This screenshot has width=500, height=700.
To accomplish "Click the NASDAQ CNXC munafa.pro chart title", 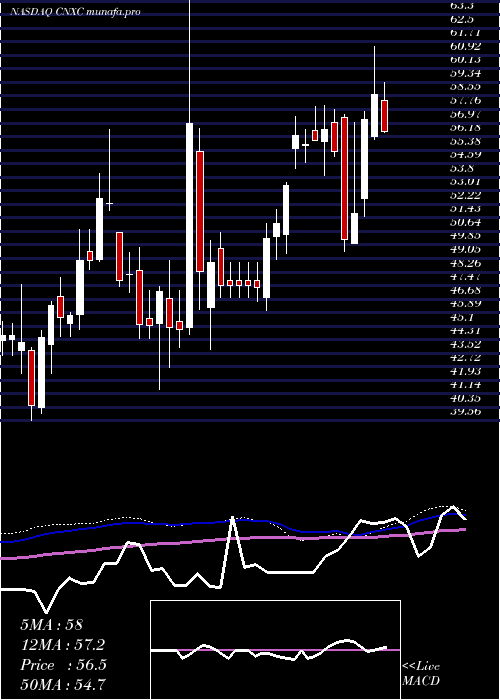I will (x=75, y=12).
